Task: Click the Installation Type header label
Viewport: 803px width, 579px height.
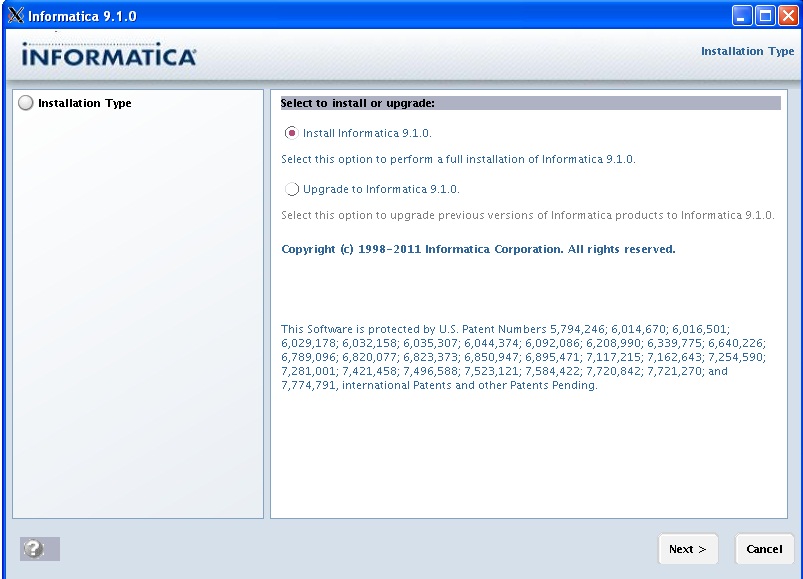Action: pos(747,51)
